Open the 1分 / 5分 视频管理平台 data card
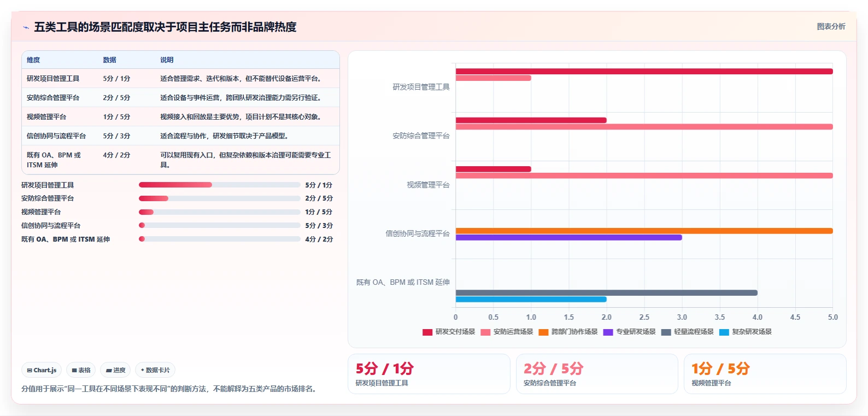 [x=765, y=374]
